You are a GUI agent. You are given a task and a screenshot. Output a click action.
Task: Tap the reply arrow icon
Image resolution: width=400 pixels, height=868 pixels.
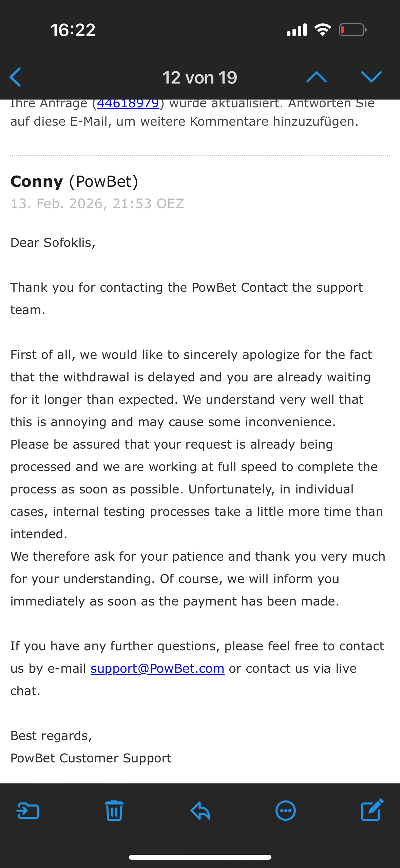click(200, 811)
